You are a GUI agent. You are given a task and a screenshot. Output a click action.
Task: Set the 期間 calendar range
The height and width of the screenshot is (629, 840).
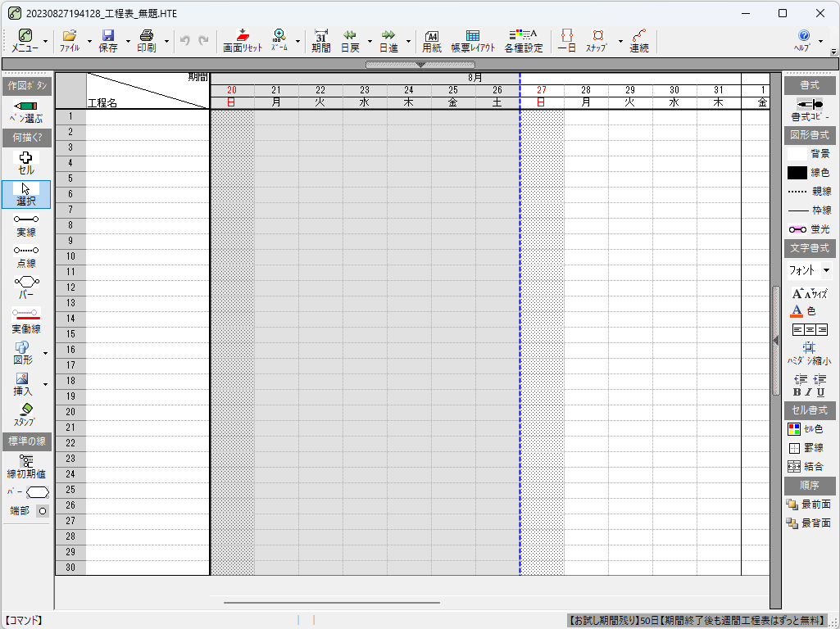[321, 41]
